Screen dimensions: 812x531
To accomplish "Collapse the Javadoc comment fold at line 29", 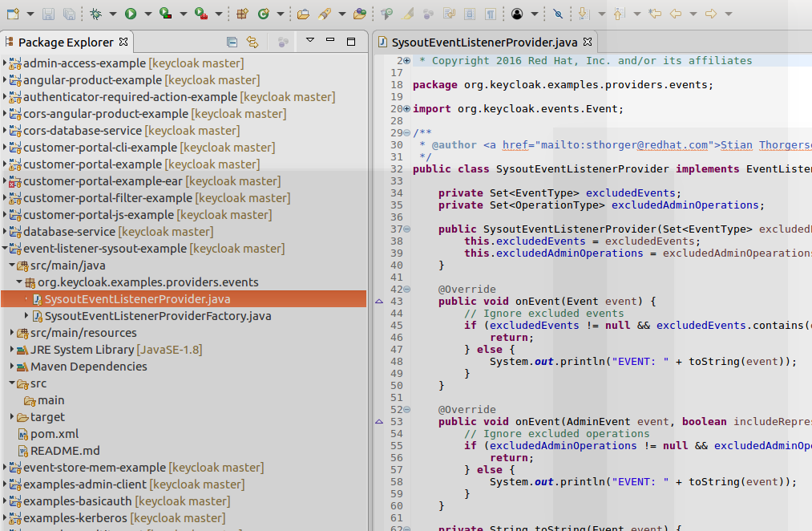I will (x=406, y=133).
